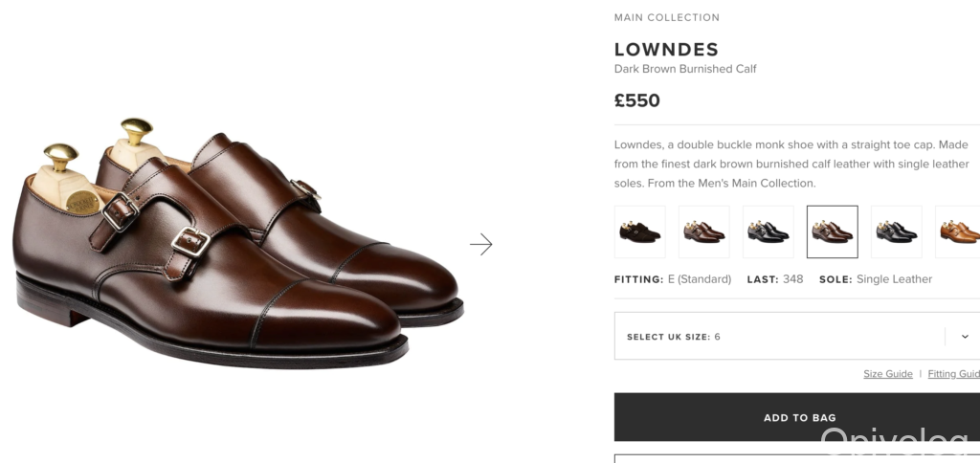Select the currently highlighted dark brown swatch
This screenshot has width=980, height=463.
[x=833, y=231]
